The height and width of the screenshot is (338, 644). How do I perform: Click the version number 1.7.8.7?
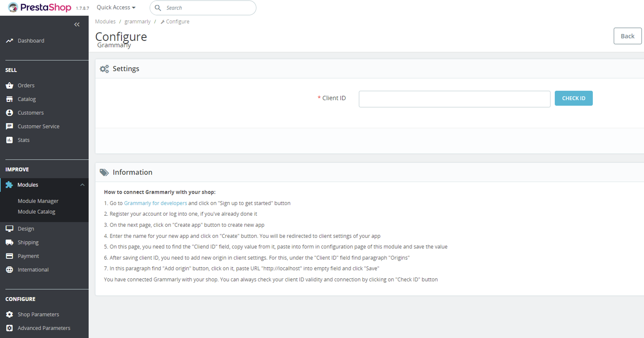82,8
